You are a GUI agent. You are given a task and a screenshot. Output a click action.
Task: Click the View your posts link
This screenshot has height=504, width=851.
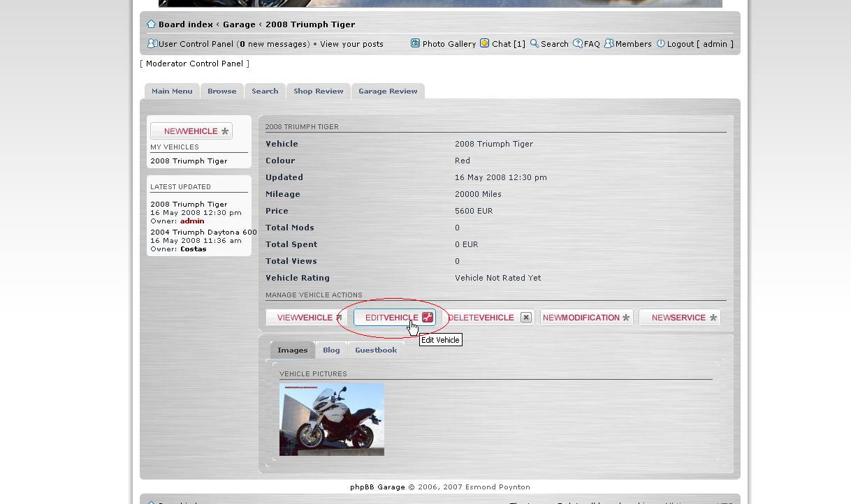pyautogui.click(x=351, y=44)
